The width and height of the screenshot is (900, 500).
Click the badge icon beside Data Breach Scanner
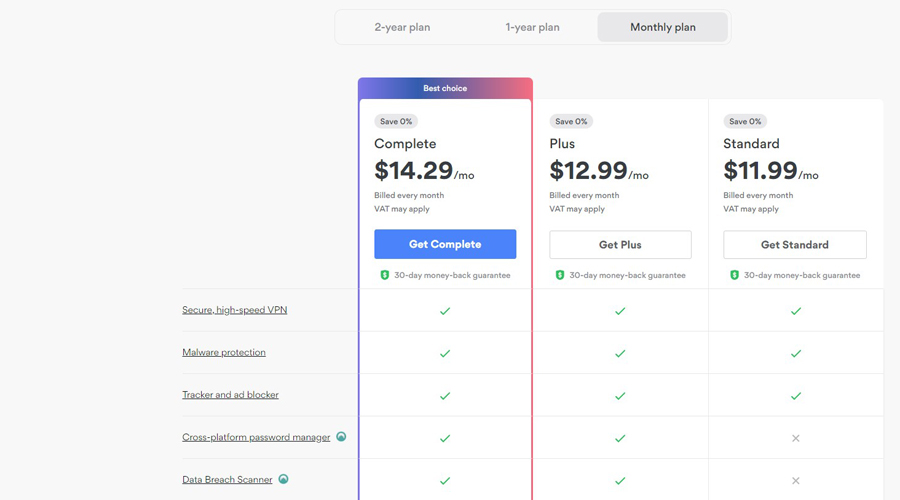(x=283, y=479)
